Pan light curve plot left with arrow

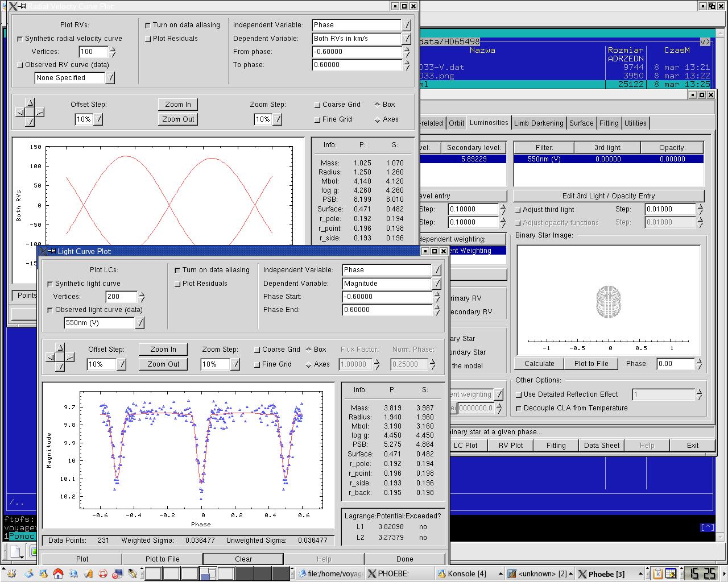pos(51,357)
